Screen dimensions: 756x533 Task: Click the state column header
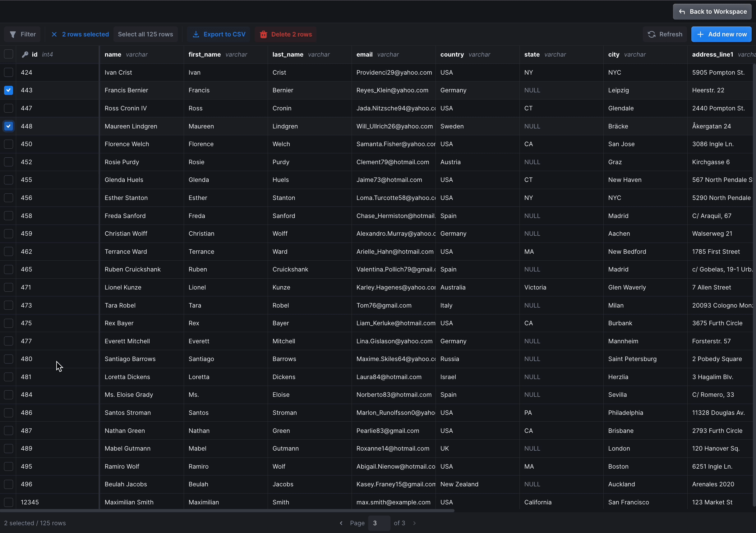pyautogui.click(x=561, y=54)
